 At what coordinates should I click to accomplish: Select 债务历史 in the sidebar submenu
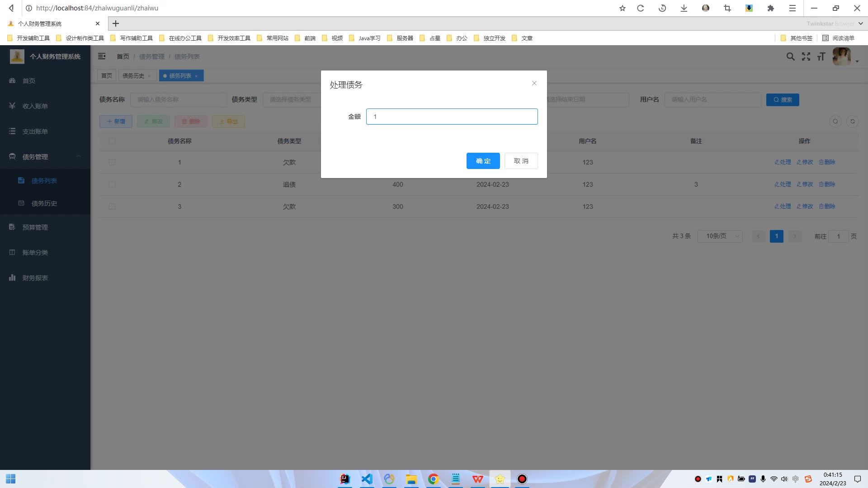pos(44,203)
